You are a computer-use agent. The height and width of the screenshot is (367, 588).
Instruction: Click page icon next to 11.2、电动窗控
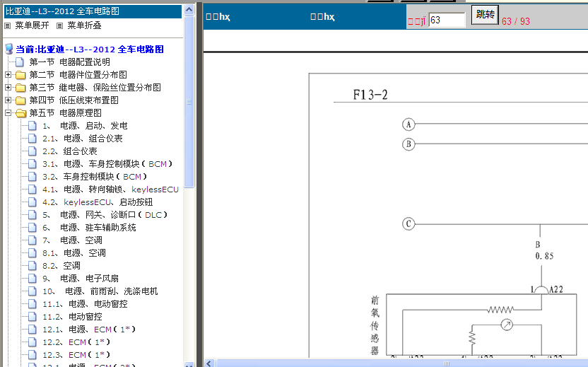pos(33,317)
